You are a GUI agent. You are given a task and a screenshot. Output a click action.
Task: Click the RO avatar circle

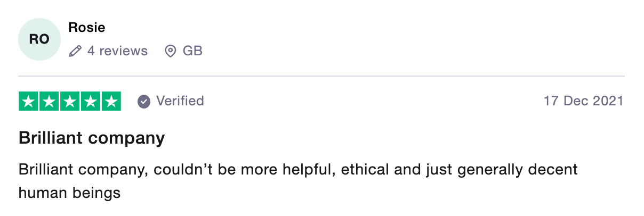point(39,39)
